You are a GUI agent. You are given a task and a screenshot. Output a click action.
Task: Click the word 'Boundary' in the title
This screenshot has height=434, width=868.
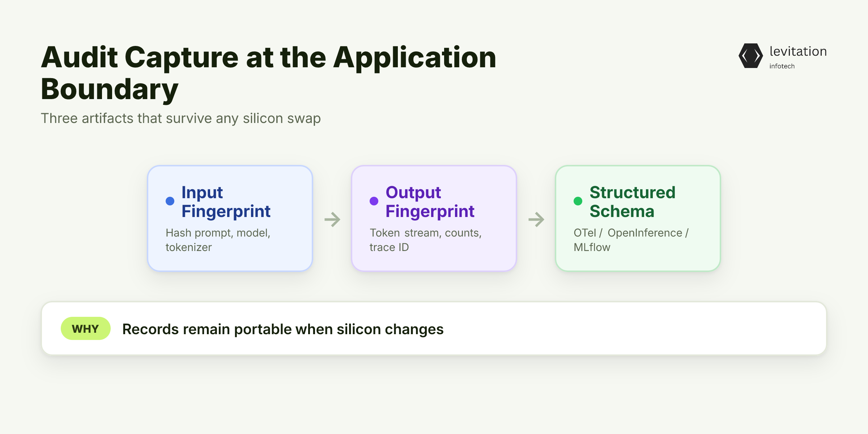tap(110, 89)
